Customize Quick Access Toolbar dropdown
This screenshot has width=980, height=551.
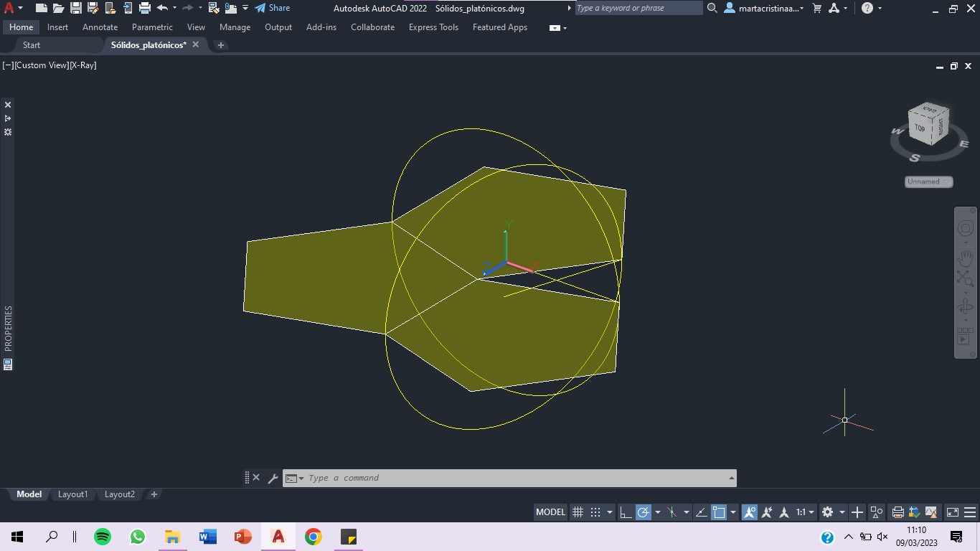click(x=245, y=8)
